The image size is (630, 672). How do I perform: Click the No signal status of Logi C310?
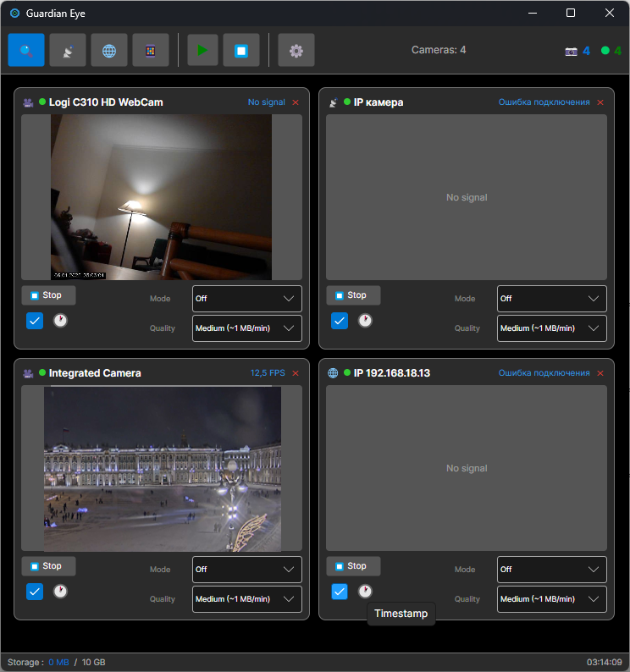click(x=267, y=102)
